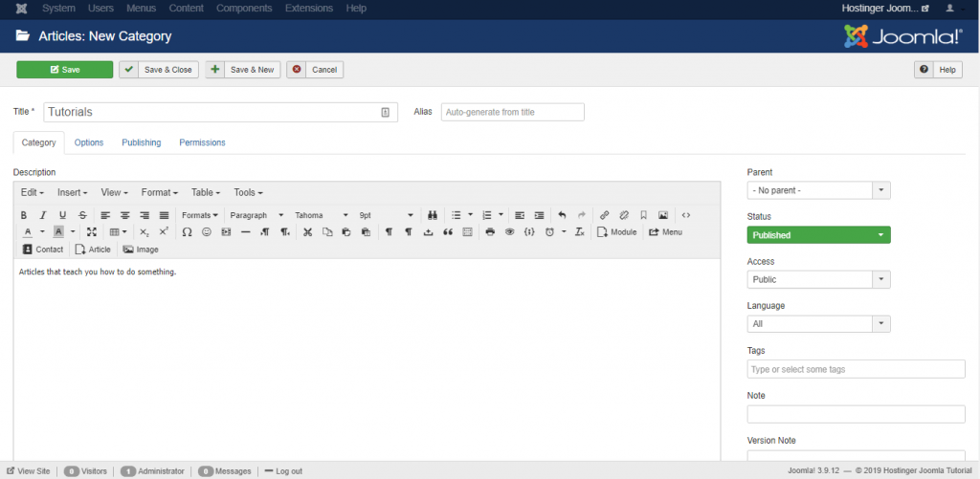Viewport: 980px width, 479px height.
Task: Click the undo arrow icon
Action: click(562, 215)
